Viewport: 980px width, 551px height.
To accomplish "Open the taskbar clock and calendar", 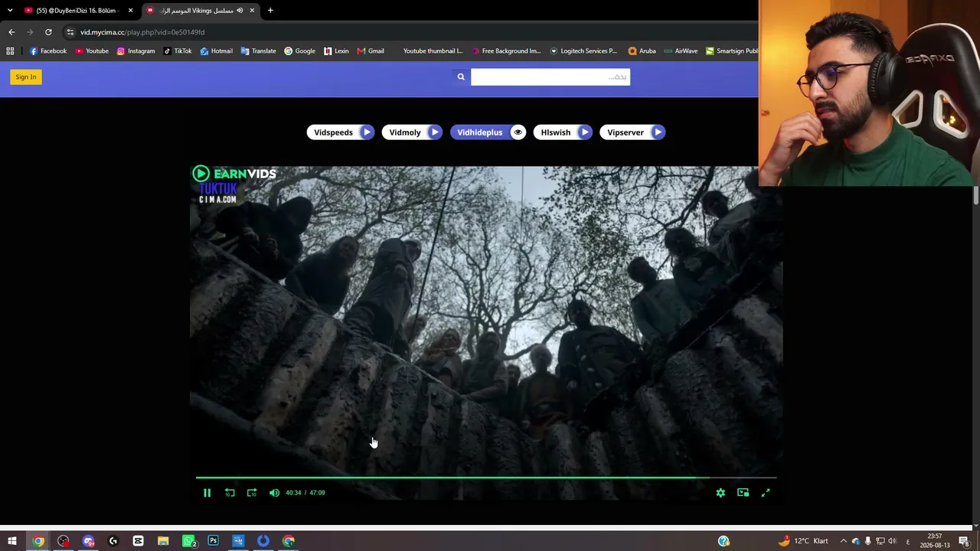I will (935, 541).
